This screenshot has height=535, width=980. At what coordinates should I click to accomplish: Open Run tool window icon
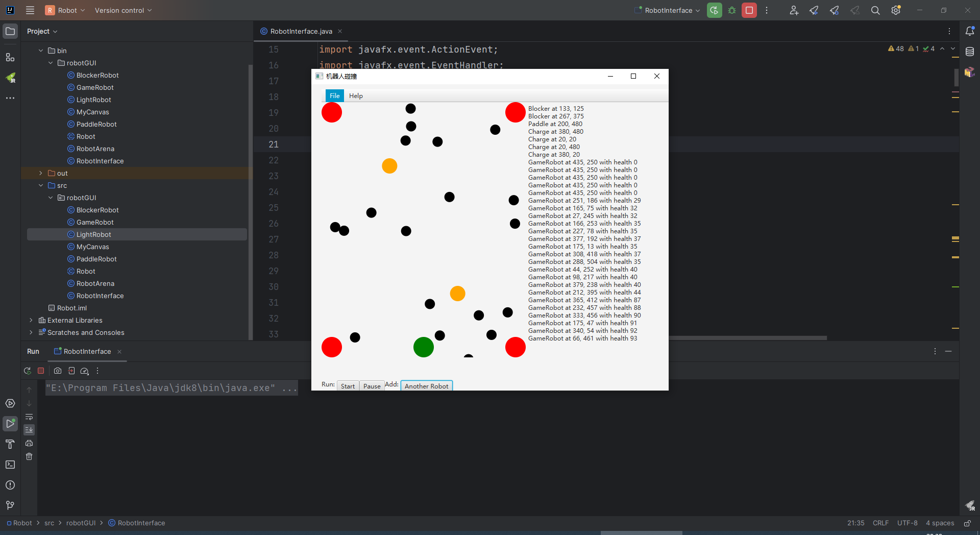click(10, 424)
